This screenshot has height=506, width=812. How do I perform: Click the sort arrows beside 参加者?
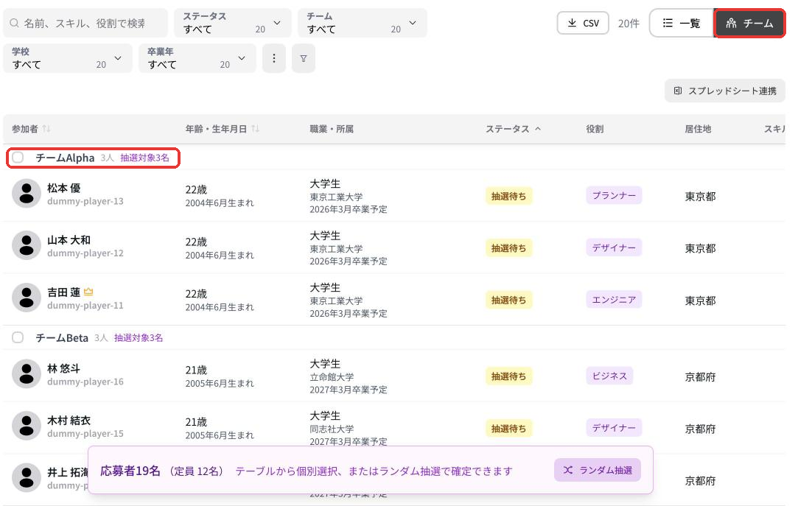(x=46, y=129)
